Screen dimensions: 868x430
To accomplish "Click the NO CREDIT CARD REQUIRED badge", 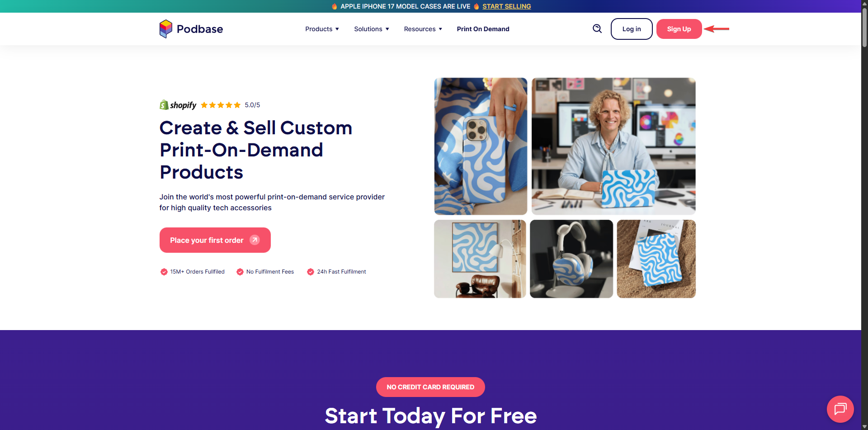I will 430,387.
